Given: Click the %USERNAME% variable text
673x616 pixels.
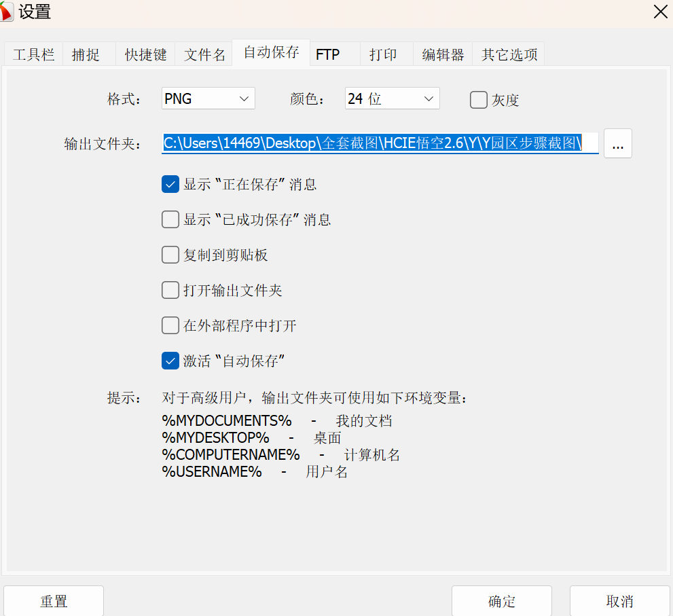Looking at the screenshot, I should [212, 472].
